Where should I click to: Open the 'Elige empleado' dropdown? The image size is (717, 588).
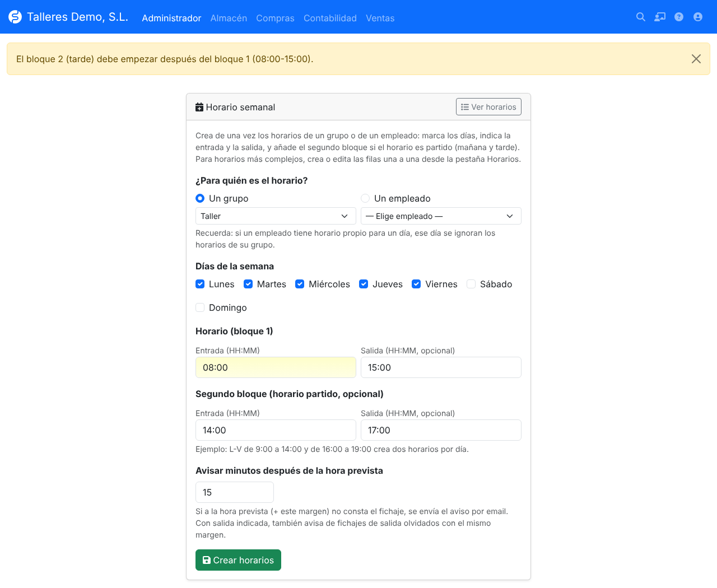[441, 216]
